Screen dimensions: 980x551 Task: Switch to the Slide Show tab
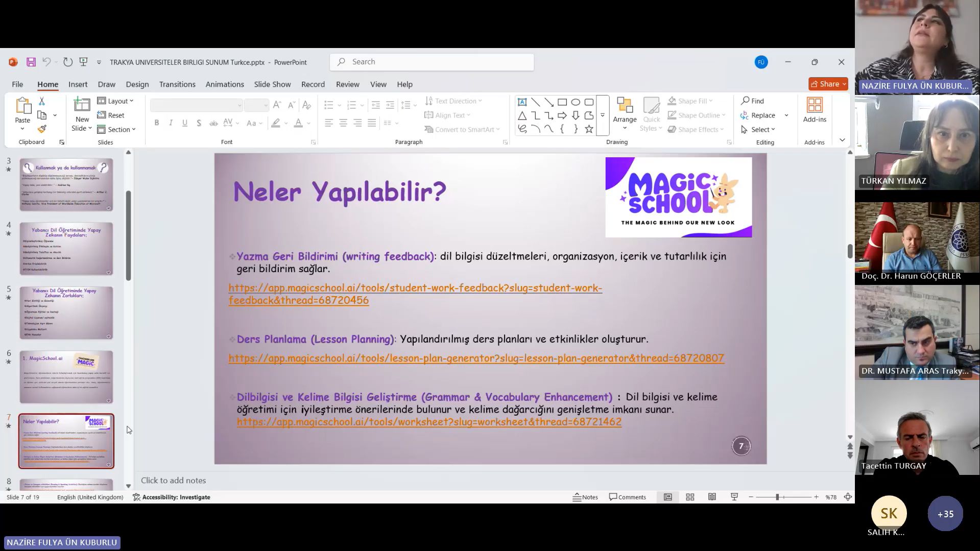click(x=272, y=84)
